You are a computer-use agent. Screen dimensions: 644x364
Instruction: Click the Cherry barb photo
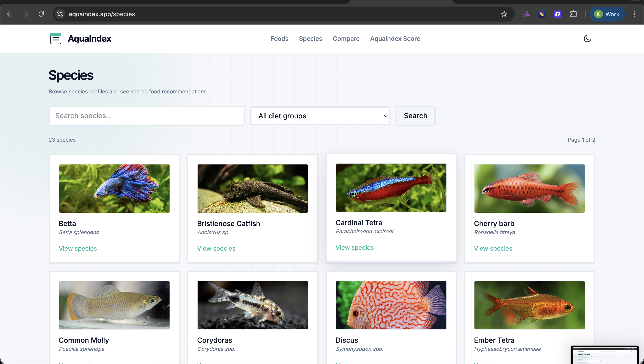[x=529, y=188]
